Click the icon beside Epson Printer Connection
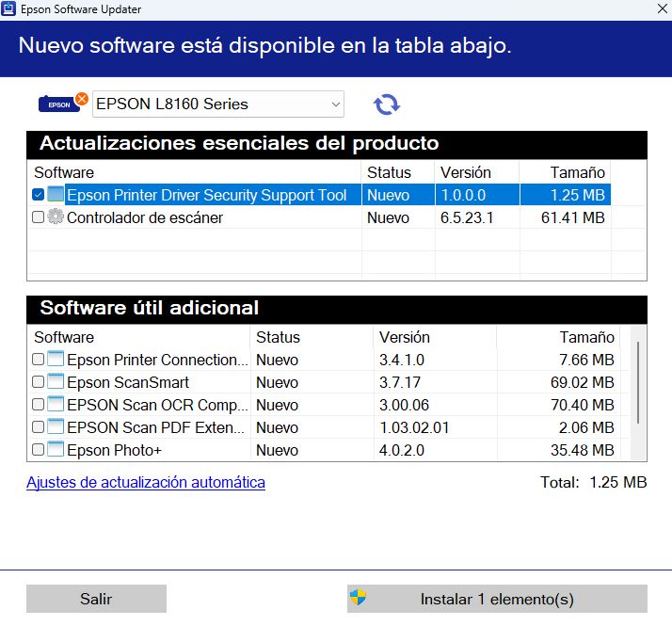The width and height of the screenshot is (672, 626). click(x=56, y=359)
